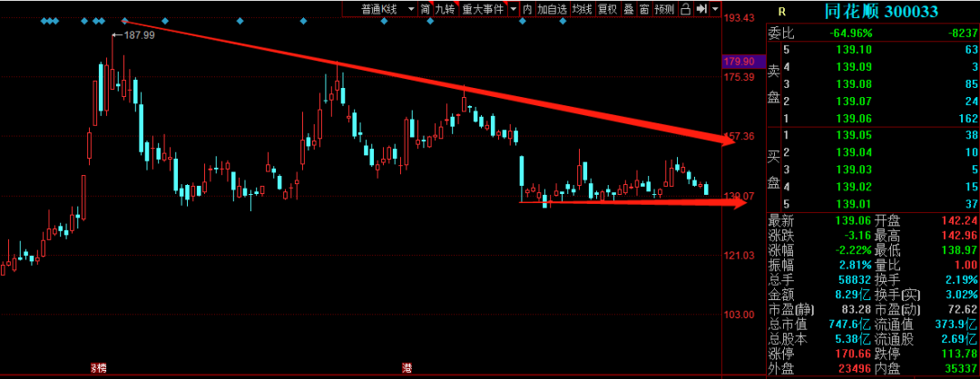Select buy level 3 price 139.03
980x379 pixels.
[854, 170]
